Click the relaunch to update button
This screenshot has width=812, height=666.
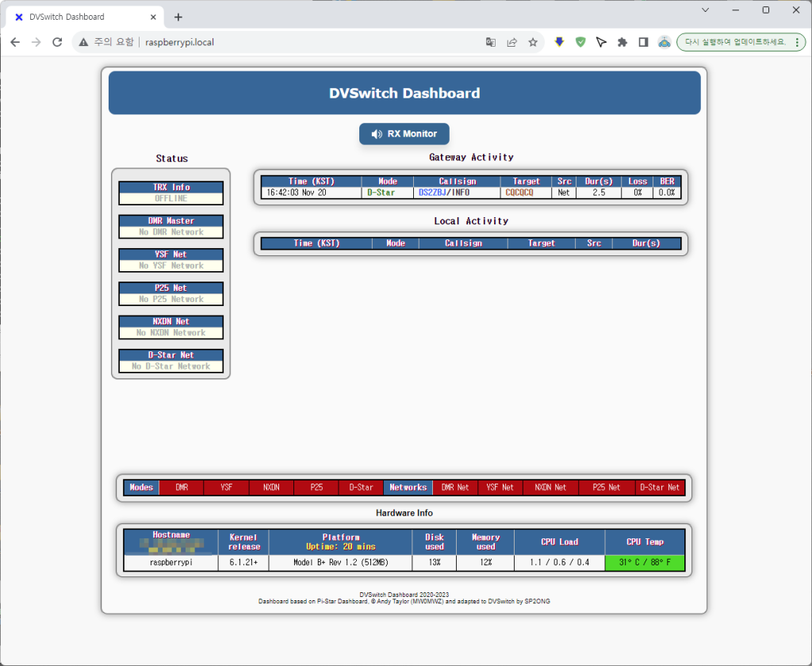pyautogui.click(x=735, y=42)
